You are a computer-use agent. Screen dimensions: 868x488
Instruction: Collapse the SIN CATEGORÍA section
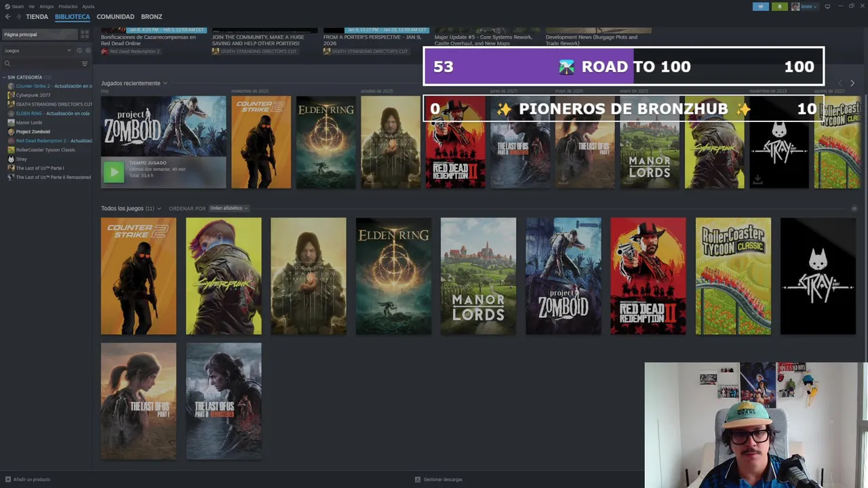pyautogui.click(x=5, y=77)
